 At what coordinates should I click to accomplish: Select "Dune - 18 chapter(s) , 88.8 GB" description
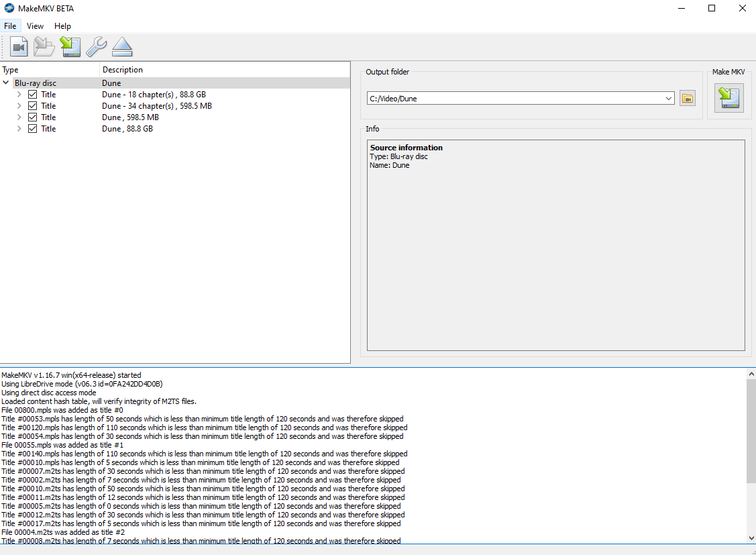click(x=154, y=95)
